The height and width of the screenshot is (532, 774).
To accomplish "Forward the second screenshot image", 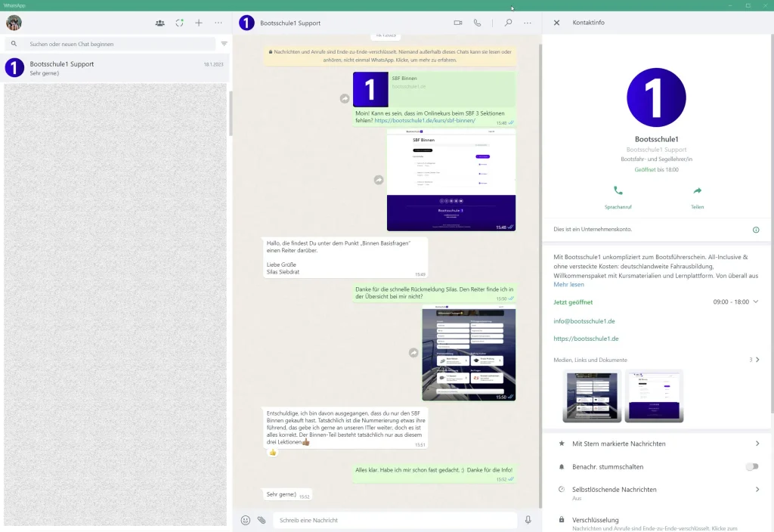I will pos(413,353).
